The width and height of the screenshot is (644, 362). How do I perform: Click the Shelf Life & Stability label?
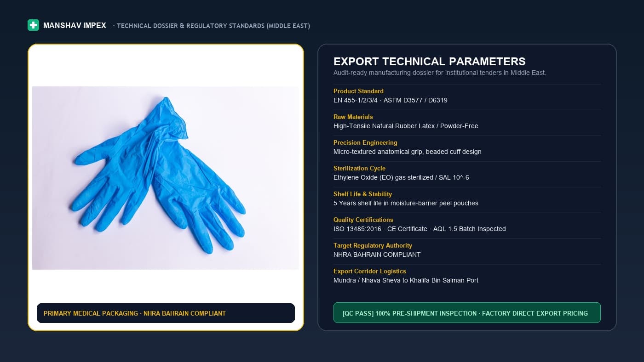[x=362, y=194]
